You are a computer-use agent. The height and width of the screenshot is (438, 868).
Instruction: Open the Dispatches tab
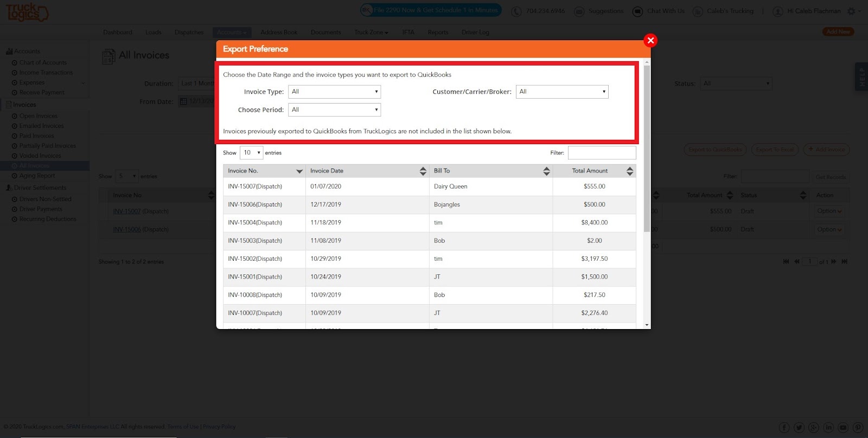(x=189, y=33)
